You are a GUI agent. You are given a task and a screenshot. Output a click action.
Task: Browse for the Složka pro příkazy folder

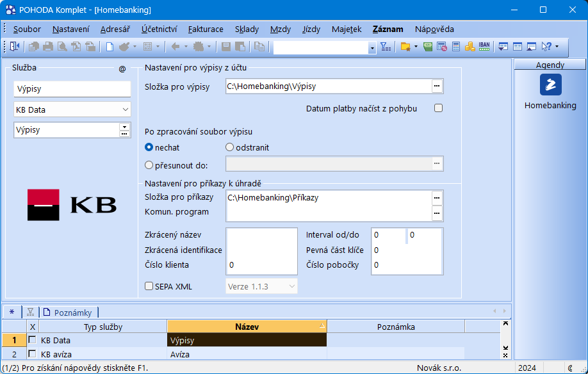click(437, 197)
